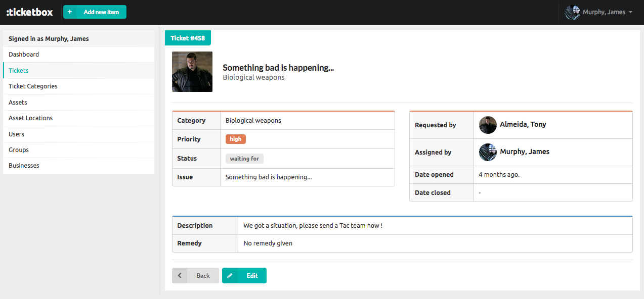Click the Edit button
644x299 pixels.
(244, 275)
